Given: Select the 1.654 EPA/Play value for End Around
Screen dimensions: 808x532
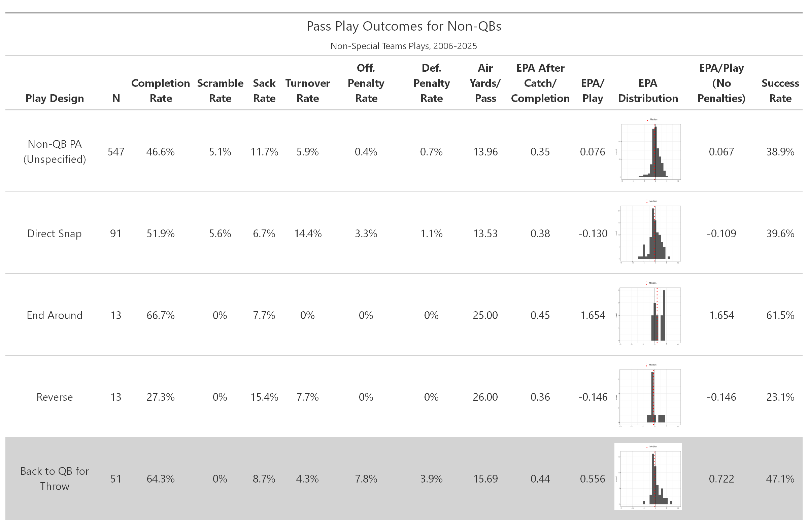Looking at the screenshot, I should click(x=593, y=315).
